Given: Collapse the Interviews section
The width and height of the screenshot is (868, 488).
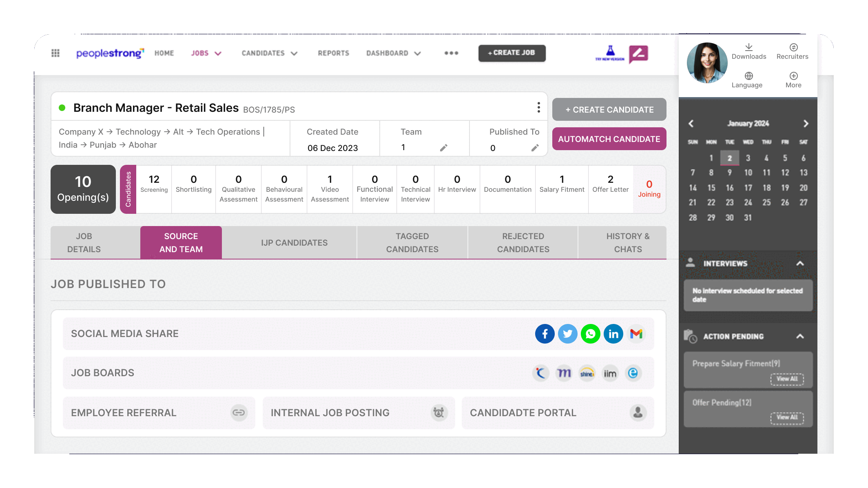Looking at the screenshot, I should [800, 264].
